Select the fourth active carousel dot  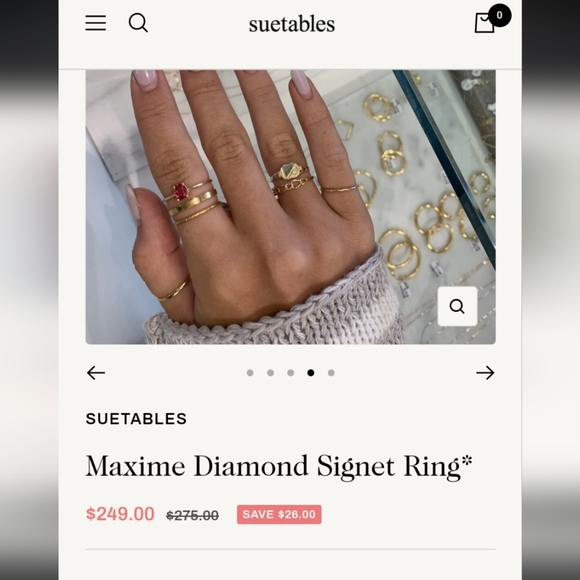[311, 373]
